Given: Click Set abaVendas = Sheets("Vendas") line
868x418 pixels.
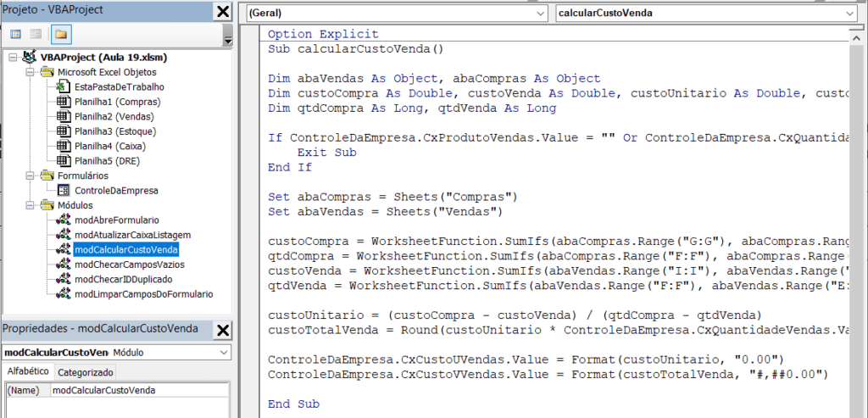Looking at the screenshot, I should [386, 211].
